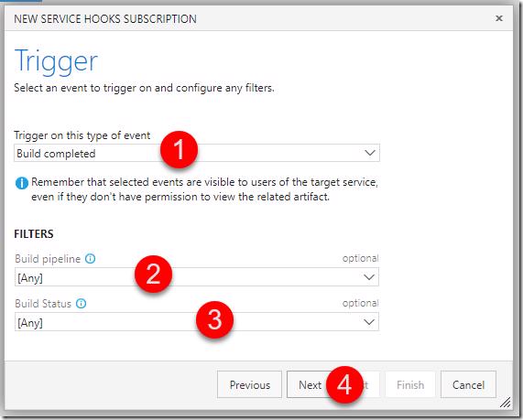This screenshot has width=523, height=420.
Task: Click the 'Build completed' selected value
Action: (x=56, y=154)
